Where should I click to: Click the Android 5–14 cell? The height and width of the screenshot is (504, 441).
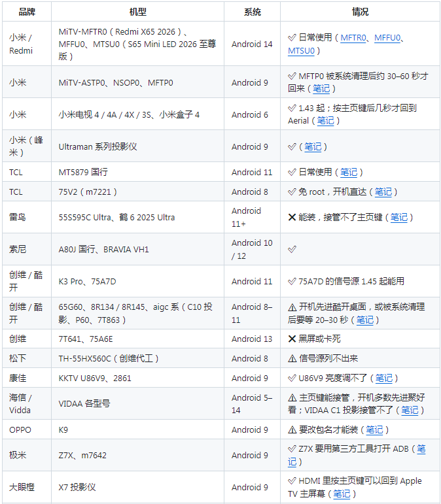click(x=252, y=403)
